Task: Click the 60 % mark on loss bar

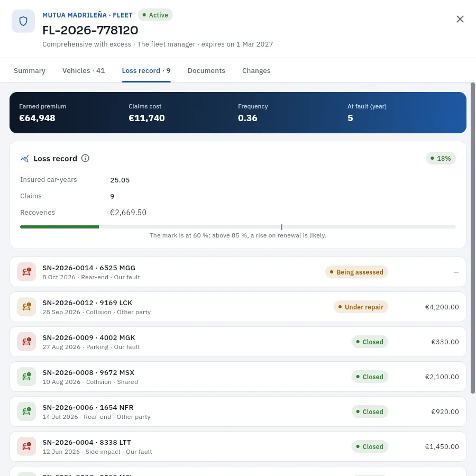Action: 281,227
